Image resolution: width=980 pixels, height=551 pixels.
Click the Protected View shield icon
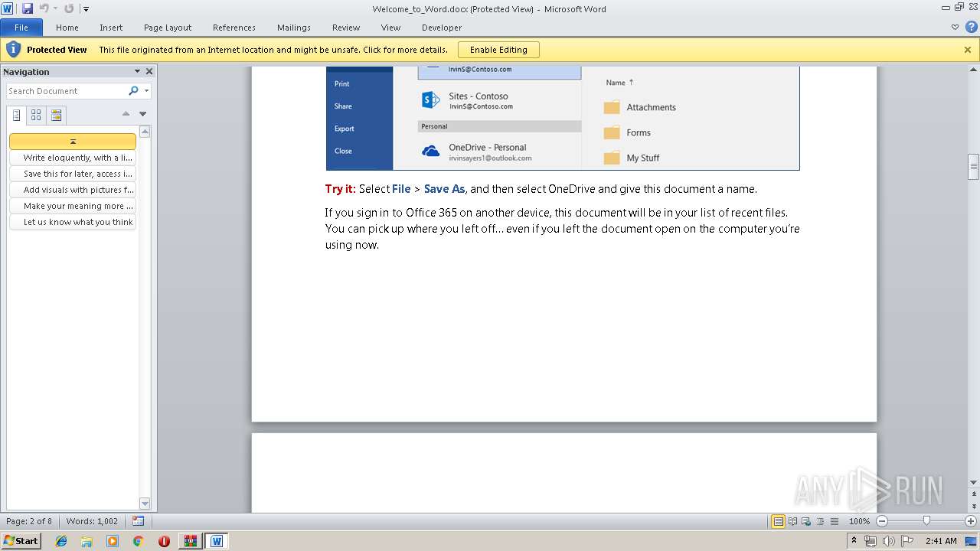click(x=13, y=49)
